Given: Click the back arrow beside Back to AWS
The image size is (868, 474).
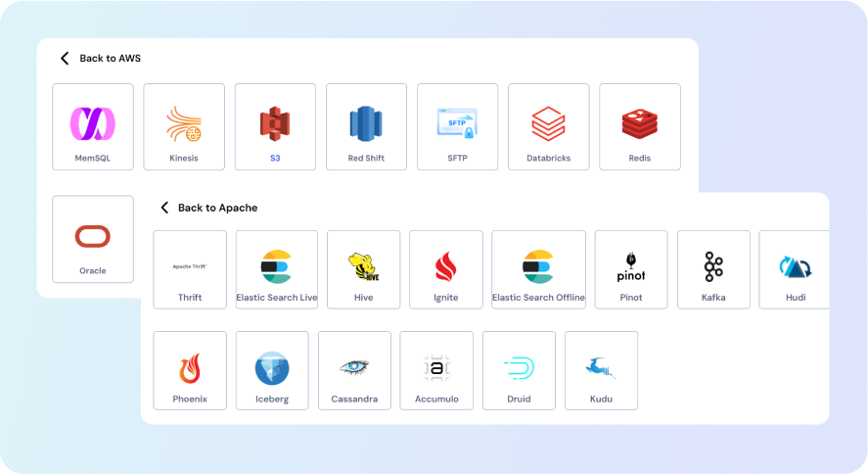Looking at the screenshot, I should (x=65, y=58).
